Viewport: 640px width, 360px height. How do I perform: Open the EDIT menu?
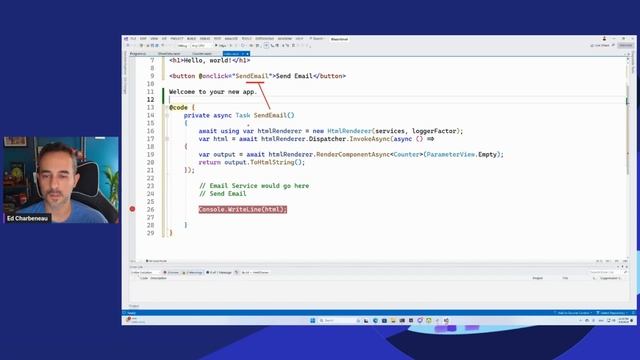[x=143, y=39]
